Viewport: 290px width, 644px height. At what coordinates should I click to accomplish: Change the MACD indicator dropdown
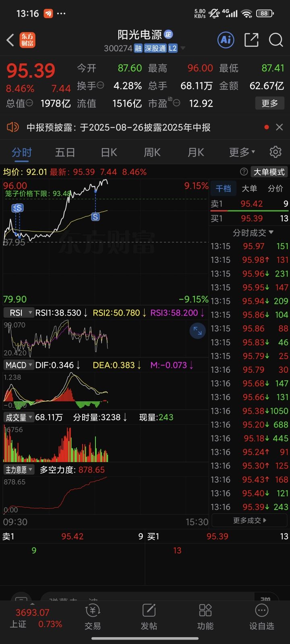tap(19, 365)
